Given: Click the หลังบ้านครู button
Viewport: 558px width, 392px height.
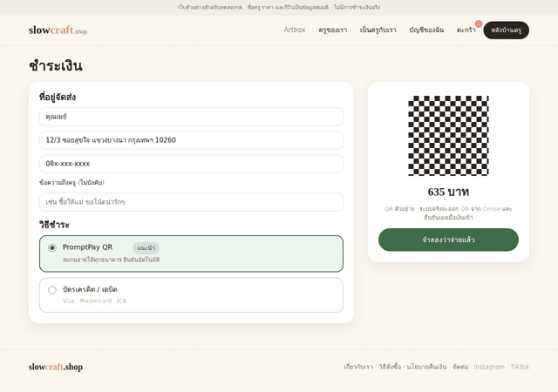Looking at the screenshot, I should coord(506,30).
